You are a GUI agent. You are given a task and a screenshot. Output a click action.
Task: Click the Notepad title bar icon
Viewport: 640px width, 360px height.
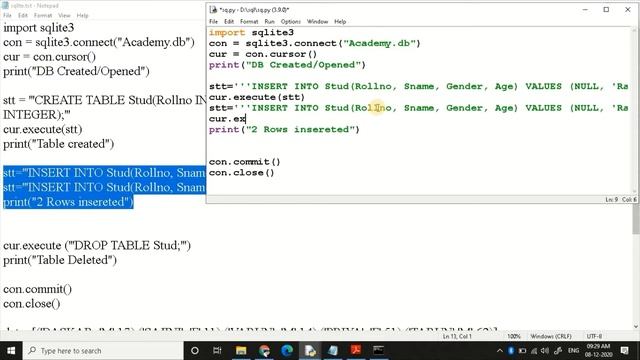(x=6, y=5)
